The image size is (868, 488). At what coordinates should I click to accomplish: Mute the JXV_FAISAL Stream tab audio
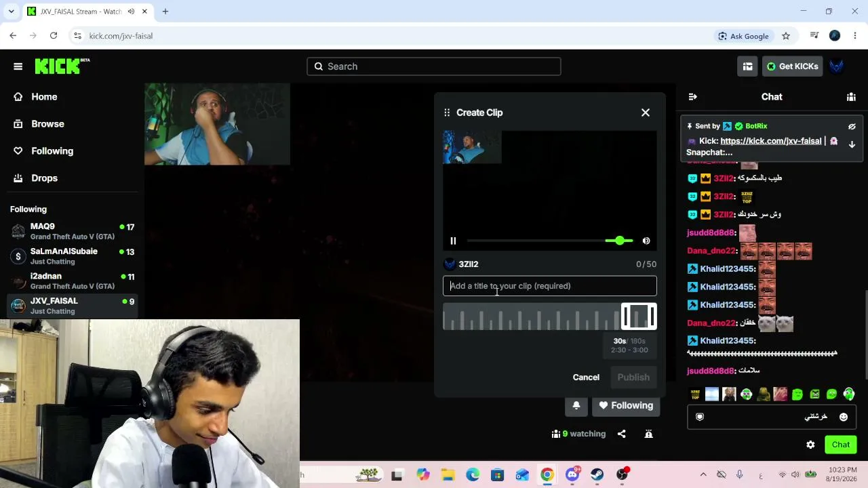(131, 12)
